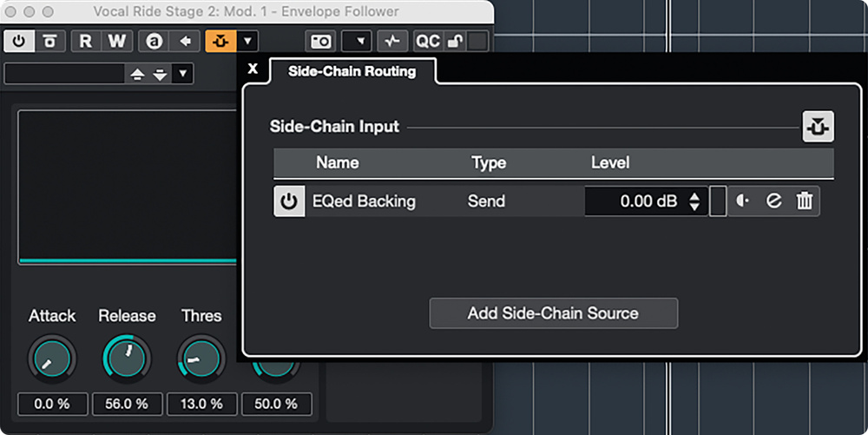Click the pre/post fader icon for EQed Backing
Image resolution: width=868 pixels, height=435 pixels.
(743, 201)
